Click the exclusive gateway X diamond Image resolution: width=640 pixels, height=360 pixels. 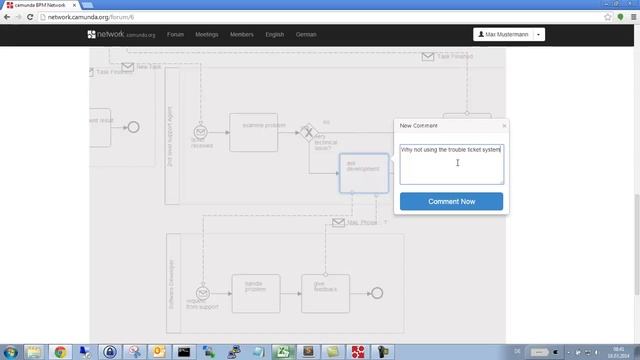tap(309, 132)
